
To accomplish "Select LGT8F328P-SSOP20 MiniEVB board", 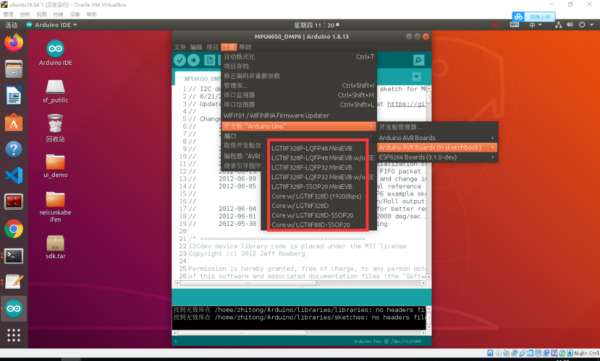I will click(x=318, y=187).
